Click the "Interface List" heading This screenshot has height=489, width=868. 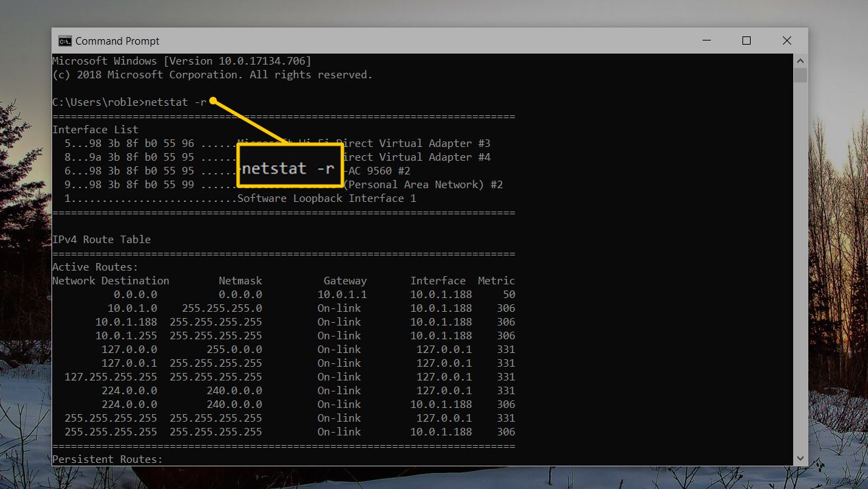[95, 130]
